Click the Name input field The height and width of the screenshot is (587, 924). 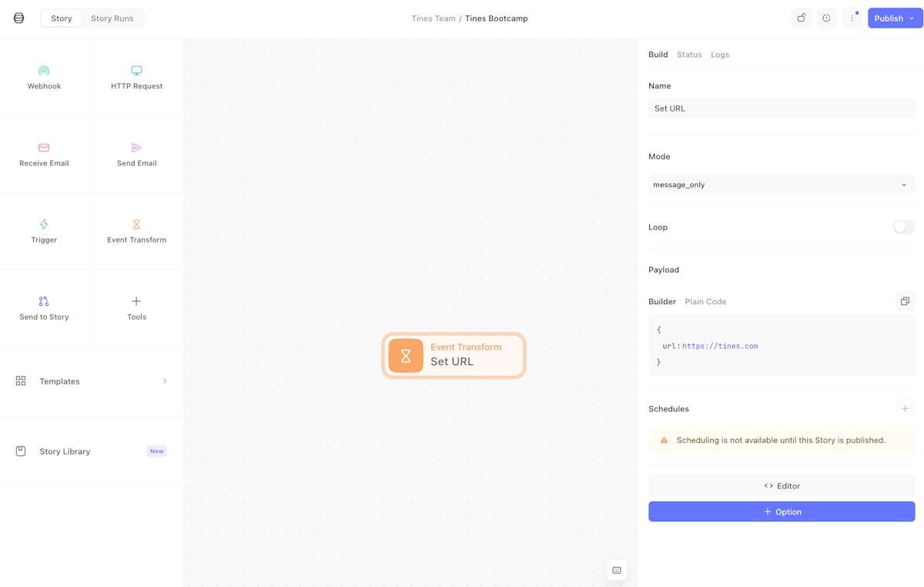tap(781, 109)
